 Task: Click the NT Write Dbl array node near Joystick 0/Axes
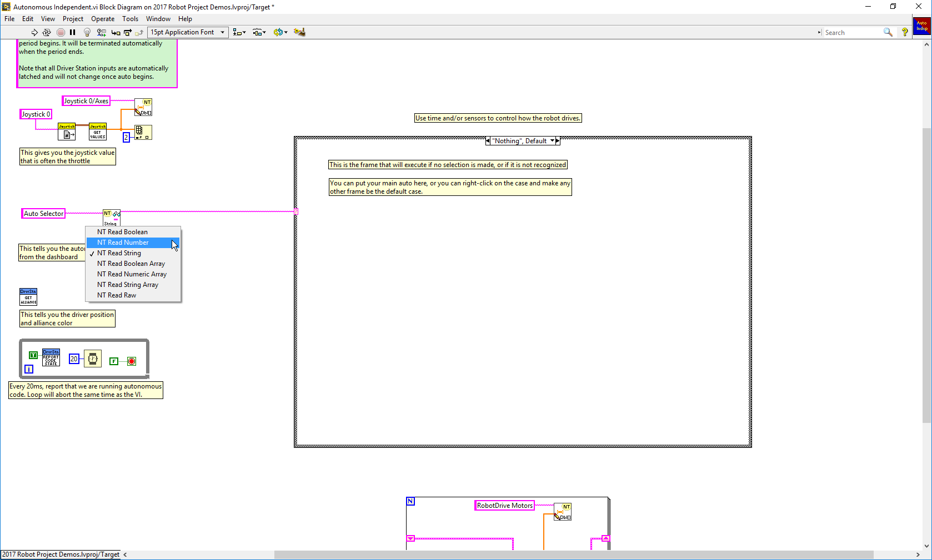(143, 107)
